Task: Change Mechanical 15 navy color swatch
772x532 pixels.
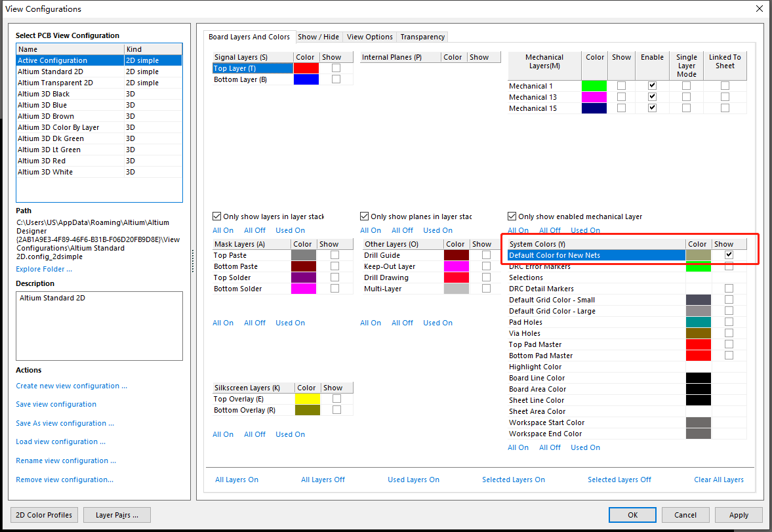Action: click(x=594, y=108)
